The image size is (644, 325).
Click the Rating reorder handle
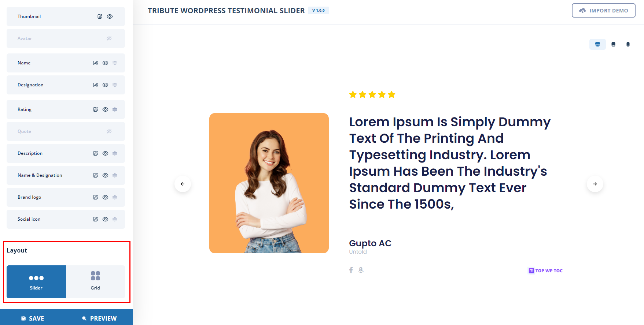point(115,109)
